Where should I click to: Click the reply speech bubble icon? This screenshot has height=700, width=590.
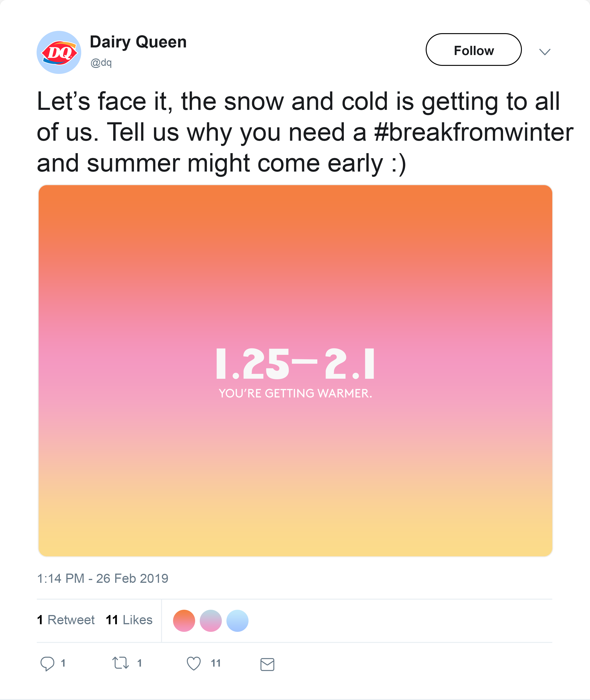[47, 664]
